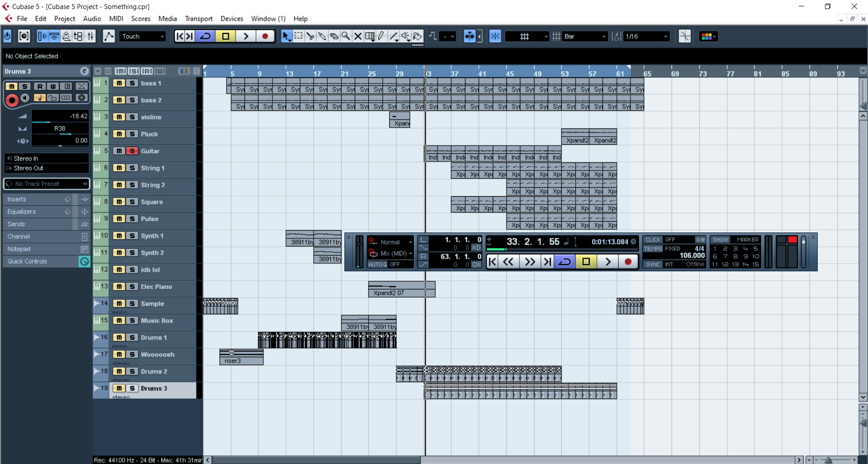Image resolution: width=868 pixels, height=464 pixels.
Task: Toggle the metronome CLICK in Transport panel
Action: 653,240
